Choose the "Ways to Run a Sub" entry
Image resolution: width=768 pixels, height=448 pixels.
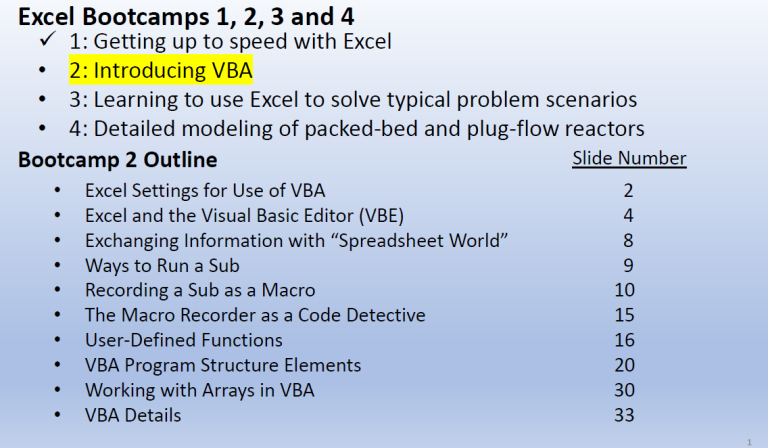point(162,265)
